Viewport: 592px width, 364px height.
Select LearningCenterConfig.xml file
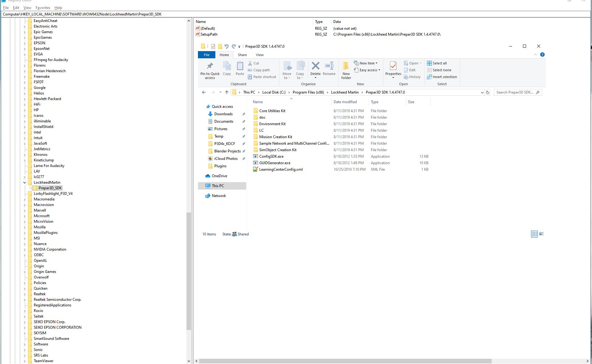pos(281,169)
